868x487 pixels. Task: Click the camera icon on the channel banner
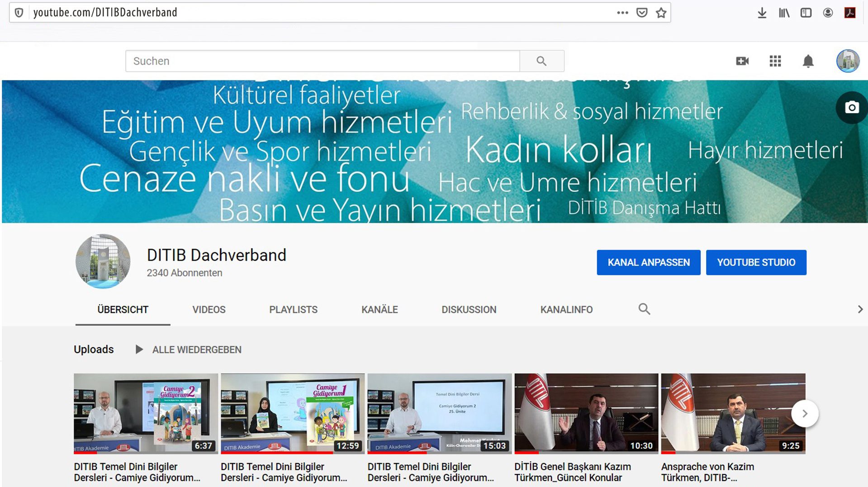pos(852,108)
